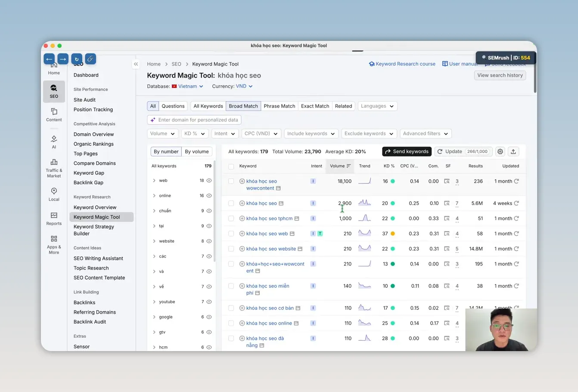This screenshot has height=392, width=578.
Task: Check the "khóa học seo website" row checkbox
Action: pyautogui.click(x=231, y=249)
